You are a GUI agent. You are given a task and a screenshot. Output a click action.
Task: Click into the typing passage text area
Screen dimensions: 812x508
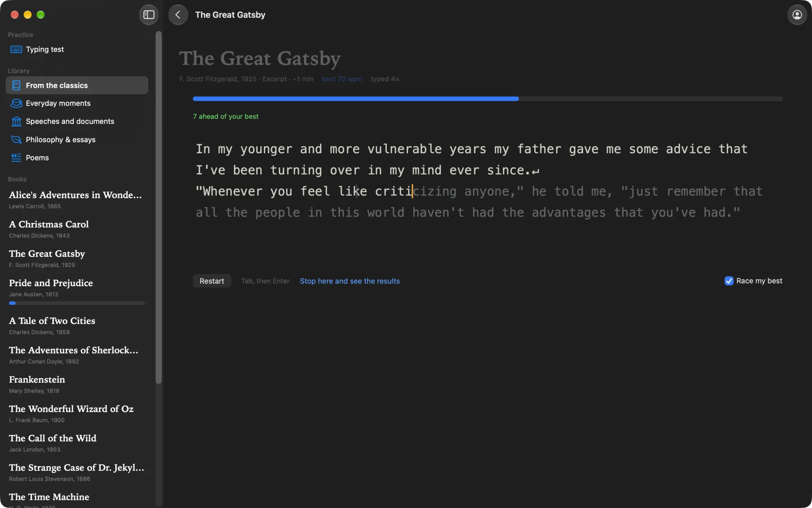point(479,181)
